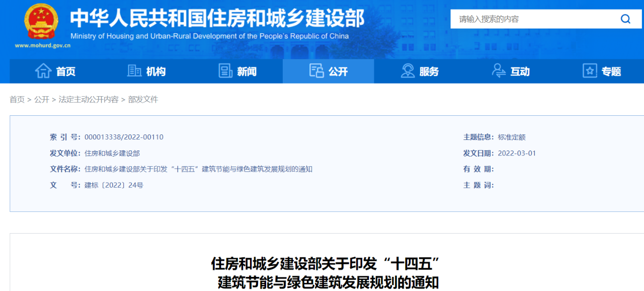Click the 主题信息 field label
This screenshot has width=644, height=291.
coord(478,137)
